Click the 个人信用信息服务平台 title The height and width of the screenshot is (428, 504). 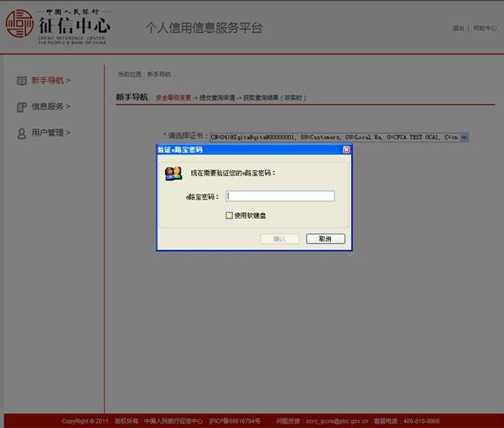point(204,28)
